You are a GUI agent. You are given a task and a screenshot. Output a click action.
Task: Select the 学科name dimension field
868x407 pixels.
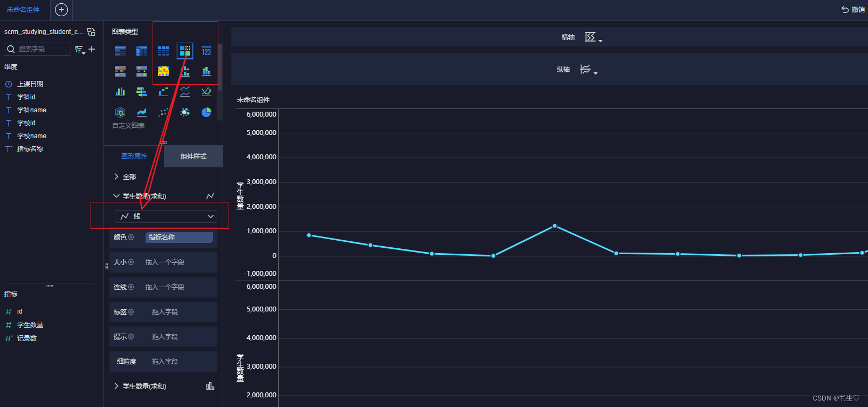pos(32,110)
